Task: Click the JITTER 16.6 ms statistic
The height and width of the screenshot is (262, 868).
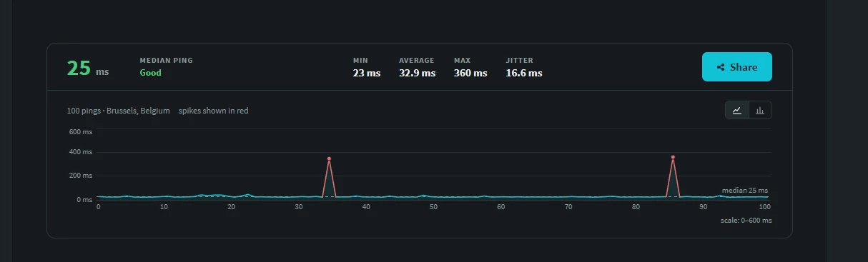Action: coord(524,67)
